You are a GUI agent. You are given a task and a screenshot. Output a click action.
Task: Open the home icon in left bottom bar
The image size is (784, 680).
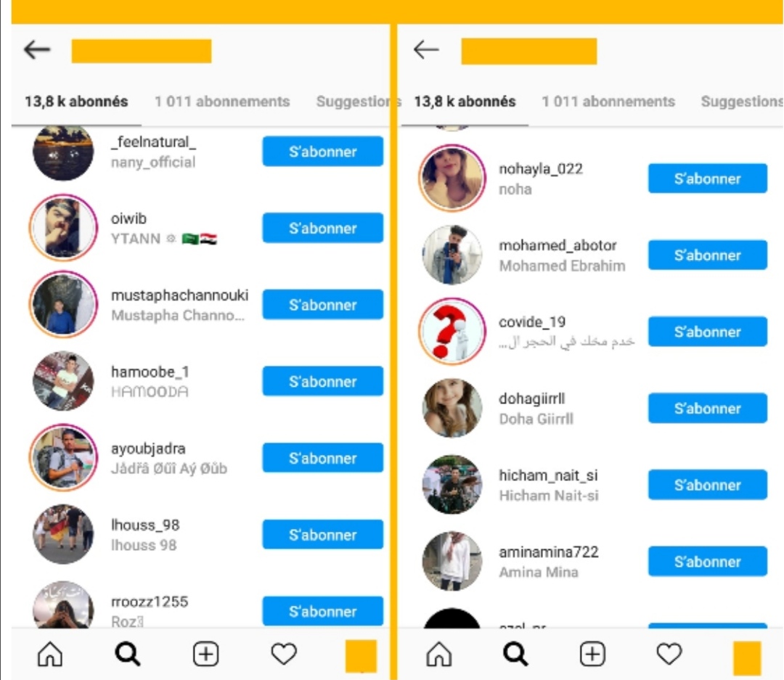point(50,654)
